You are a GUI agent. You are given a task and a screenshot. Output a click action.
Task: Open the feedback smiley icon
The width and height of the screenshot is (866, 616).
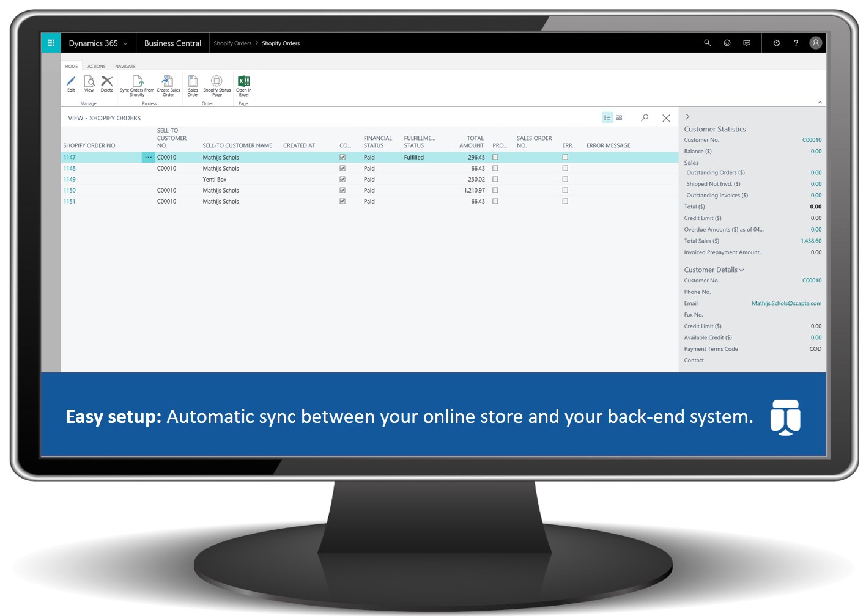tap(727, 43)
